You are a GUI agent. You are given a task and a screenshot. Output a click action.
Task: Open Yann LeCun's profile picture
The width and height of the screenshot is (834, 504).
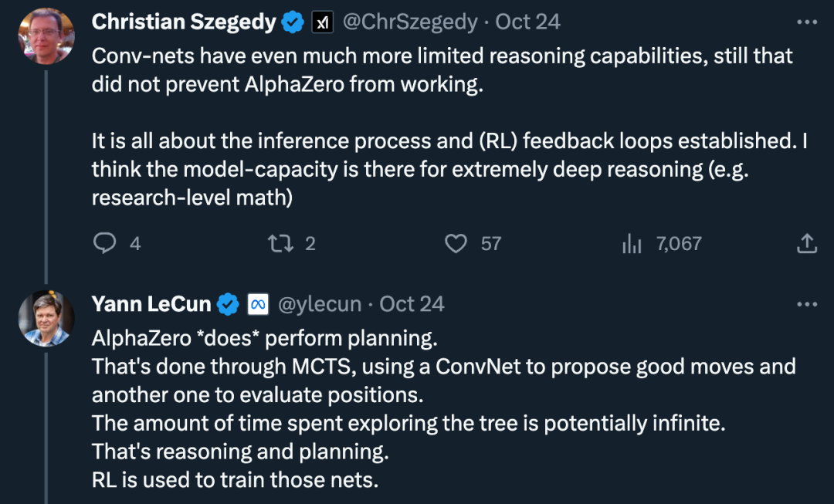[46, 319]
